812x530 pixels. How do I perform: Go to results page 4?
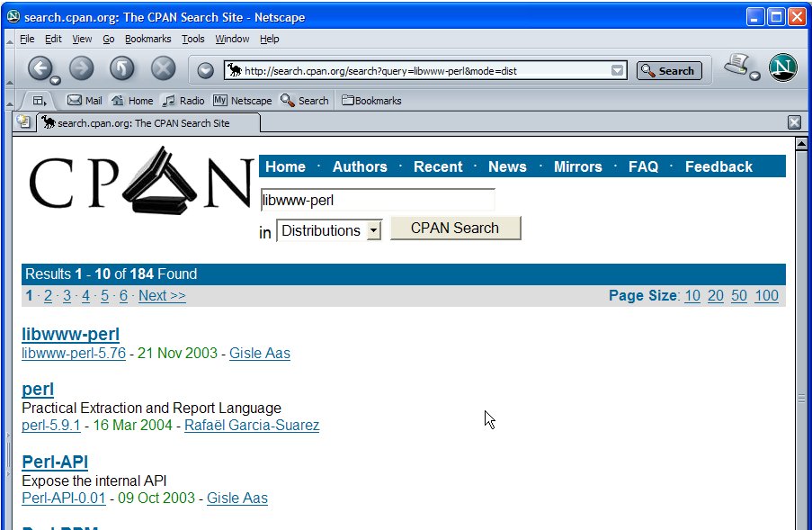pyautogui.click(x=85, y=296)
